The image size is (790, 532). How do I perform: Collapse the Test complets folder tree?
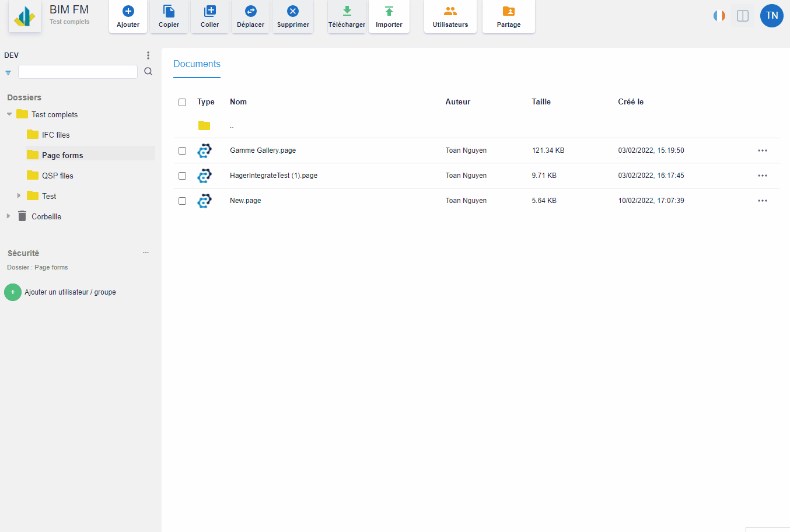(x=9, y=114)
